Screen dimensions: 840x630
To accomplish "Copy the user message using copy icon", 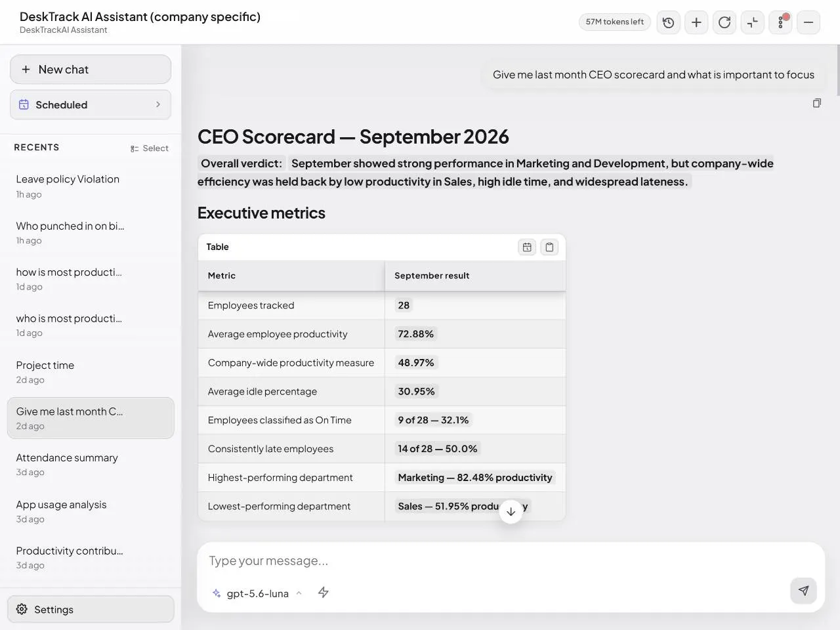I will [x=817, y=103].
